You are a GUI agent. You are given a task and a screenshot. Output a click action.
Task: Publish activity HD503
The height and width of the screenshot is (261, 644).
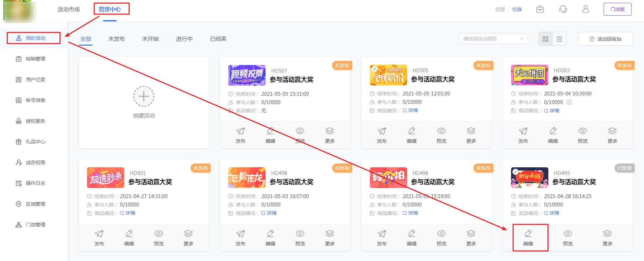coord(523,135)
